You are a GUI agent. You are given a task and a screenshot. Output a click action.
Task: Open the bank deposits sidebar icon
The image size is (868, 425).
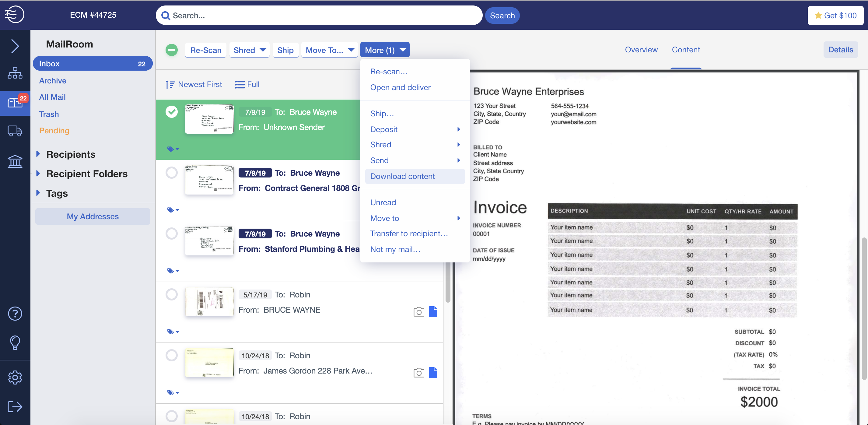click(15, 161)
